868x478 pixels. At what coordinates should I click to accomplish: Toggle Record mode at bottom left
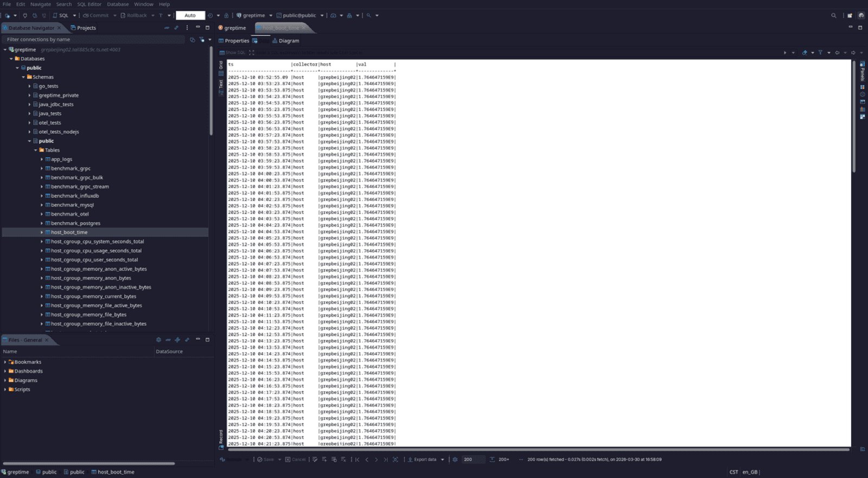[x=221, y=440]
